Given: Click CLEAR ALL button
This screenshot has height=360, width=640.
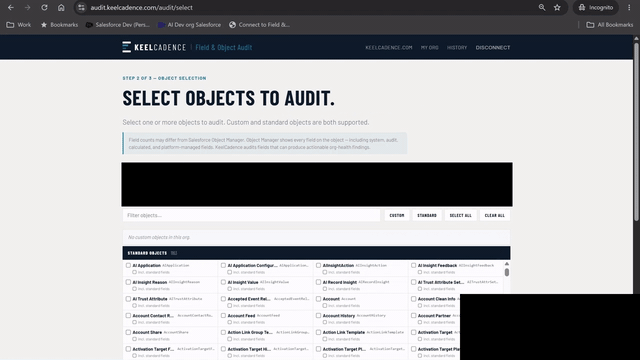Looking at the screenshot, I should pos(495,215).
